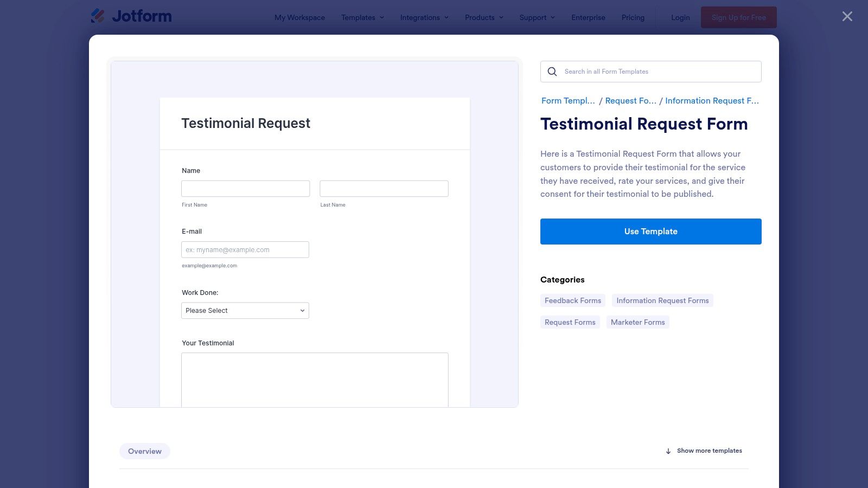This screenshot has height=488, width=868.
Task: Click the Use Template button
Action: [x=650, y=232]
